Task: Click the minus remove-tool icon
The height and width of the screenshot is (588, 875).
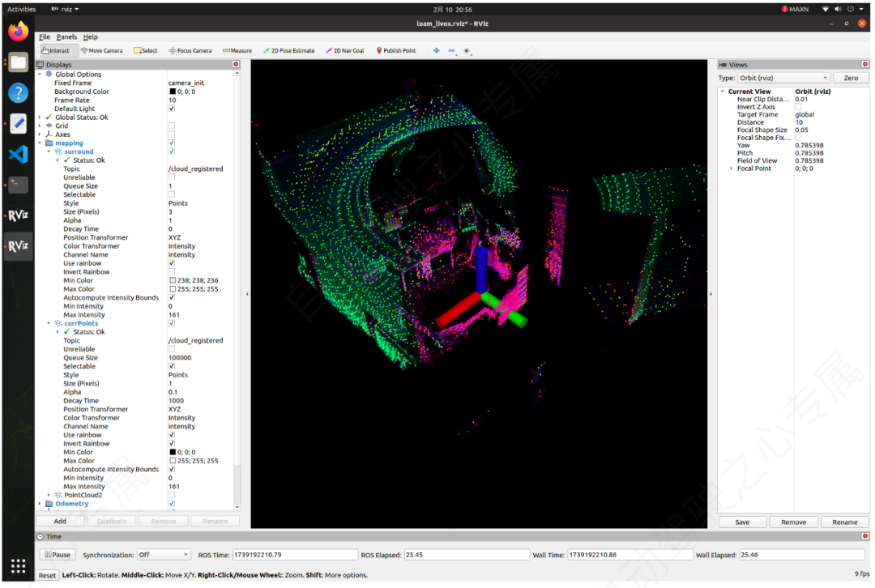Action: click(x=451, y=50)
